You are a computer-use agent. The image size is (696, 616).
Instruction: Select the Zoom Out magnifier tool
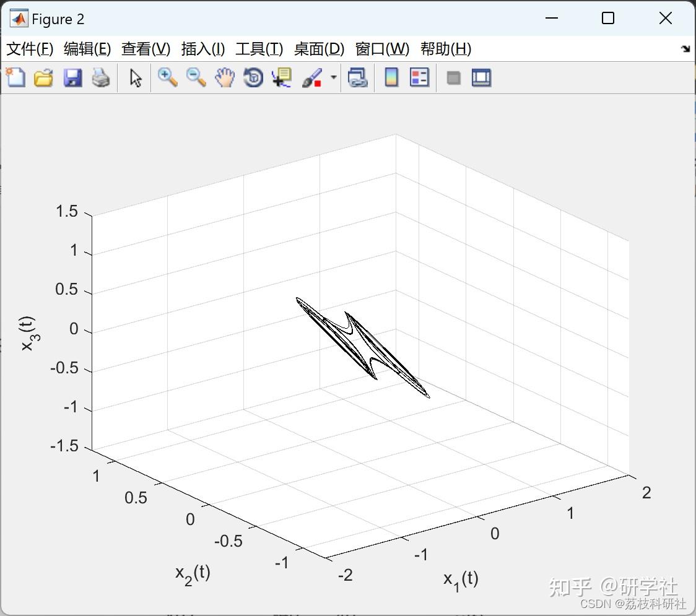click(x=196, y=77)
